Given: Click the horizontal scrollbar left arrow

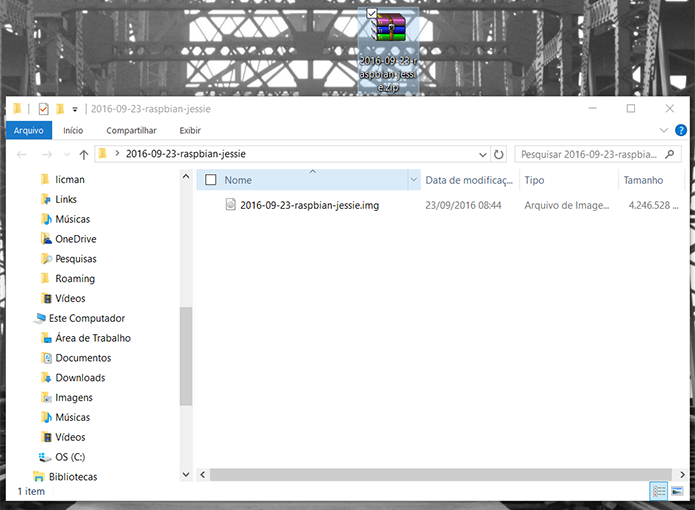Looking at the screenshot, I should 203,475.
